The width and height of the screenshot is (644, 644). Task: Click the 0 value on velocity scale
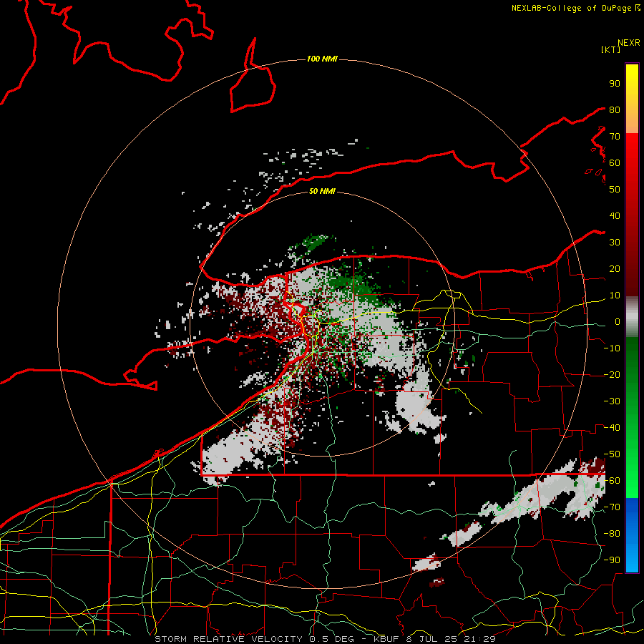point(618,321)
